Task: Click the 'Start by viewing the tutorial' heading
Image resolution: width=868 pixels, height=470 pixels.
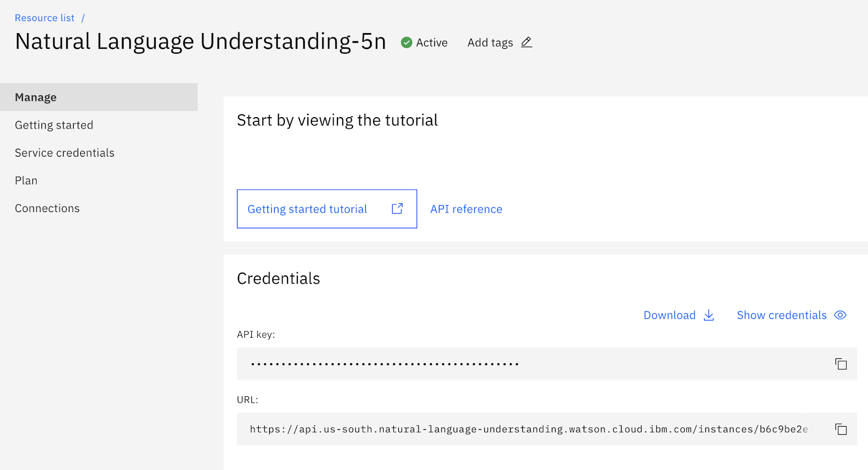Action: pos(337,120)
